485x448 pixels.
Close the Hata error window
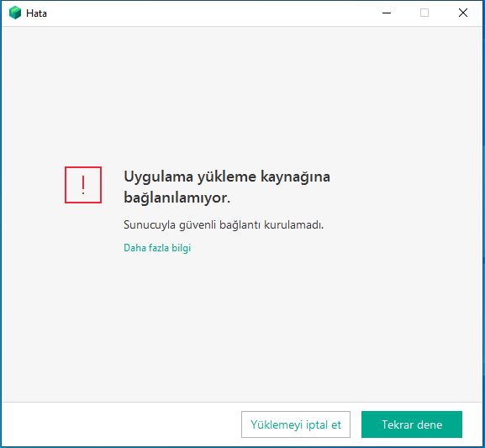463,13
